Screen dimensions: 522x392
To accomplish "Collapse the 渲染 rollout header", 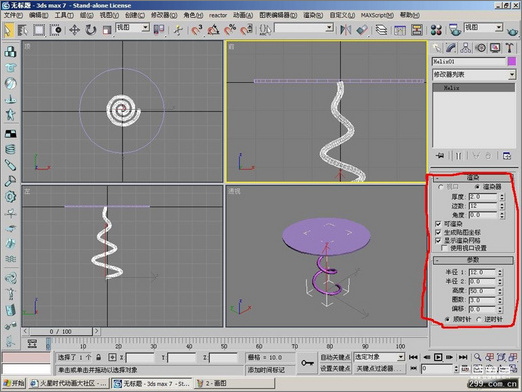I will tap(473, 178).
